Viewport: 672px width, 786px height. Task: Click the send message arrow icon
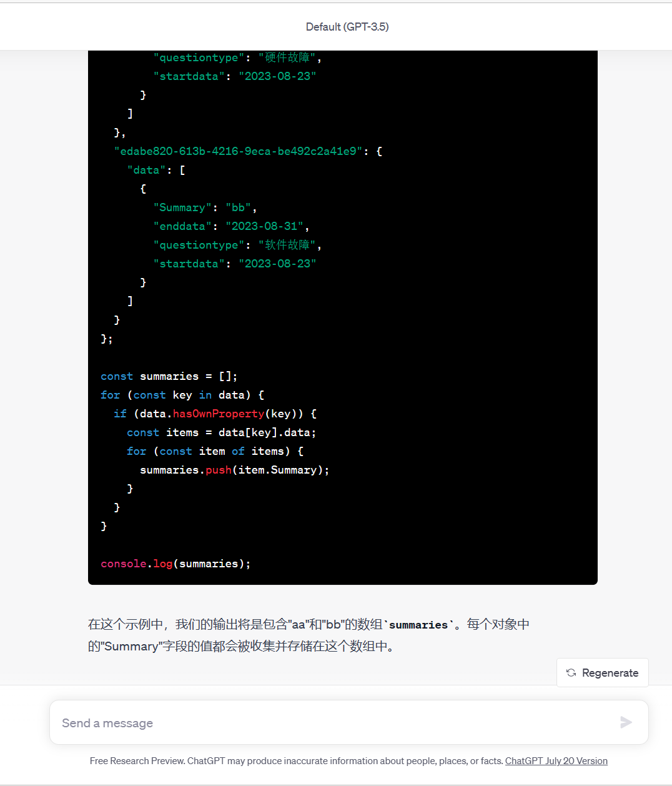pos(626,723)
